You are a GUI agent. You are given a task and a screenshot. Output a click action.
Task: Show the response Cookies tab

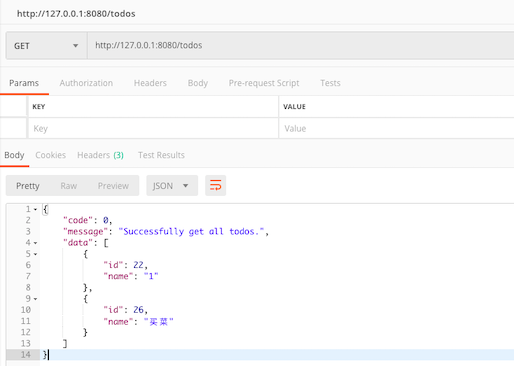(x=51, y=155)
